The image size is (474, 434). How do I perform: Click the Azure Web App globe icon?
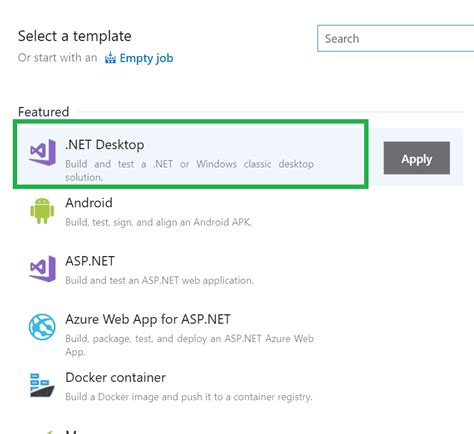point(42,327)
